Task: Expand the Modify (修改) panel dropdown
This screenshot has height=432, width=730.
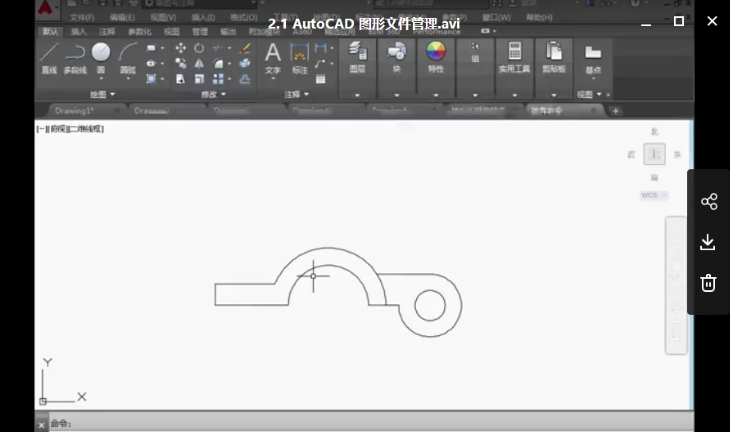Action: pyautogui.click(x=214, y=94)
